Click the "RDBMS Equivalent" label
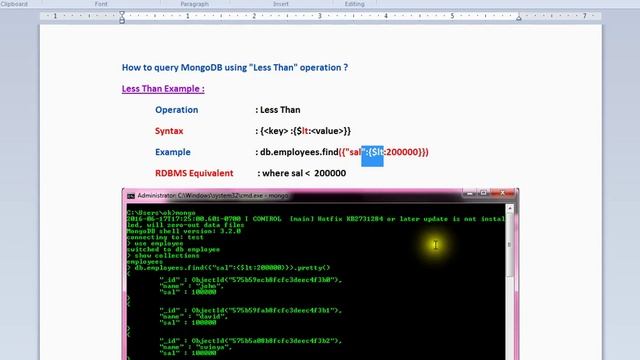Screen dimensions: 640x360 point(194,173)
